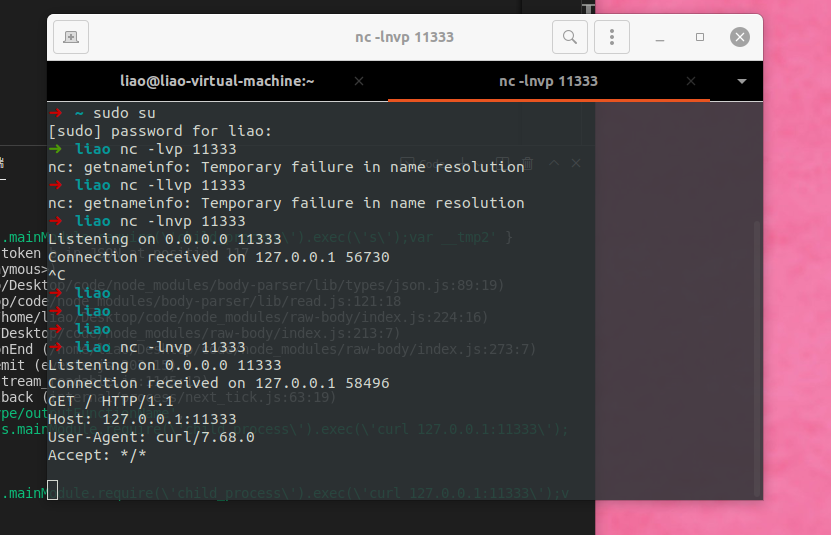Click the window title nc -lnvp 11333
The image size is (831, 535).
pos(404,37)
